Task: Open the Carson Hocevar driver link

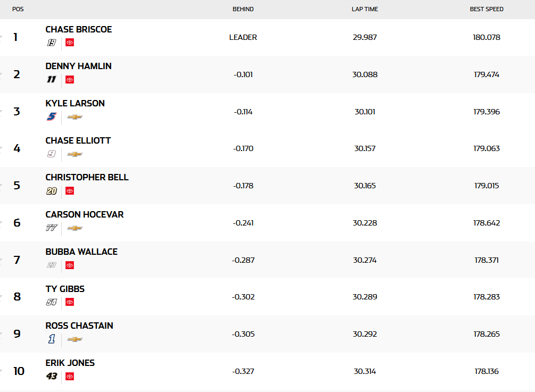Action: coord(85,215)
